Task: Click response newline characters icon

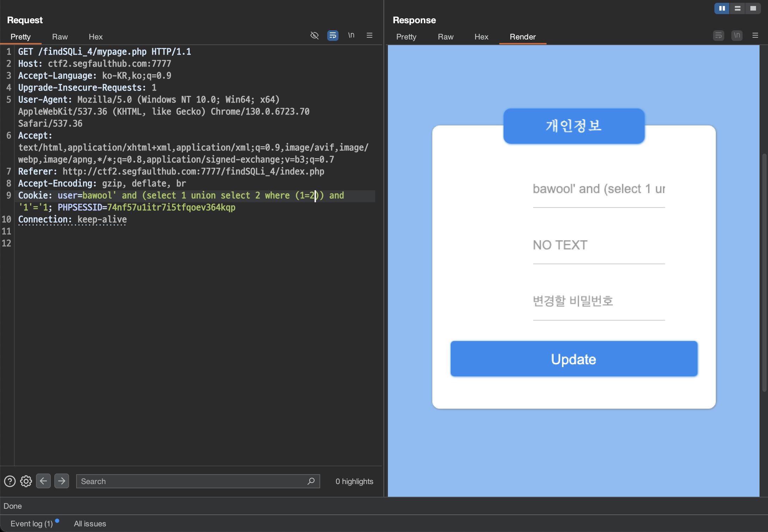Action: (737, 35)
